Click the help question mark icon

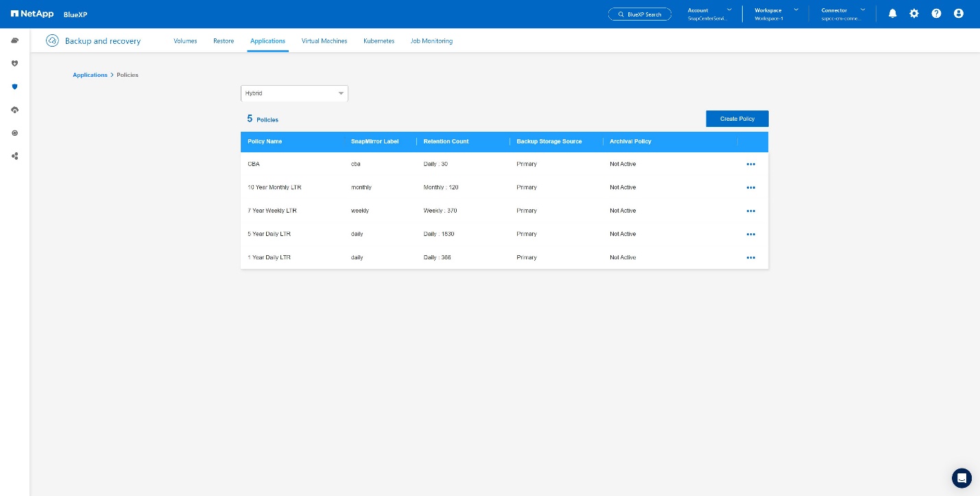tap(936, 14)
